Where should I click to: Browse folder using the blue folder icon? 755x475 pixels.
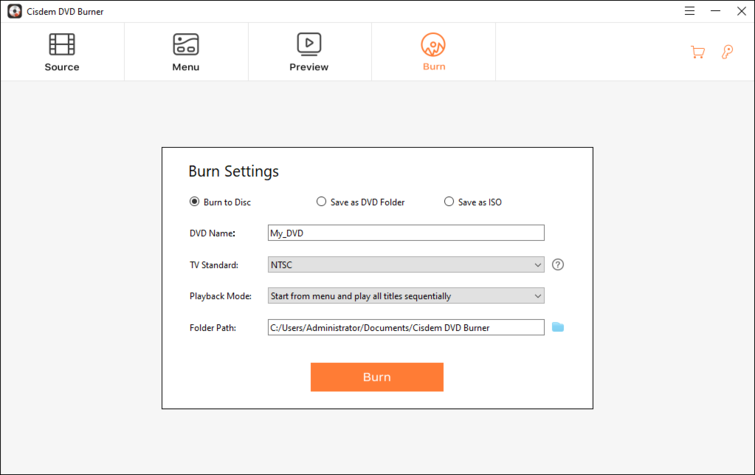558,327
